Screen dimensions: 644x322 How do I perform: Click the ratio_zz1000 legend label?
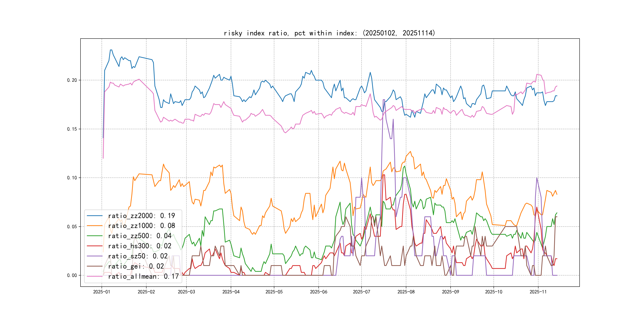pos(141,226)
